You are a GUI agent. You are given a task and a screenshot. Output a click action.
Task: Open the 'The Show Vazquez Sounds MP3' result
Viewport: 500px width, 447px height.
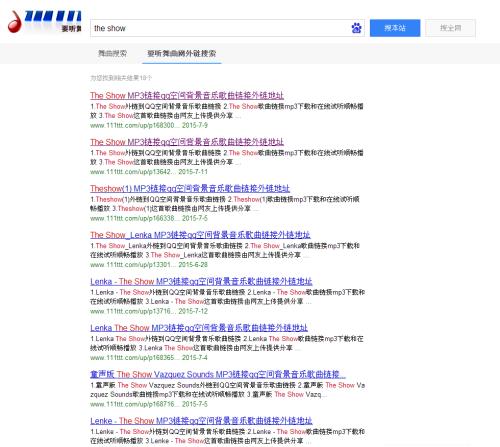point(218,374)
